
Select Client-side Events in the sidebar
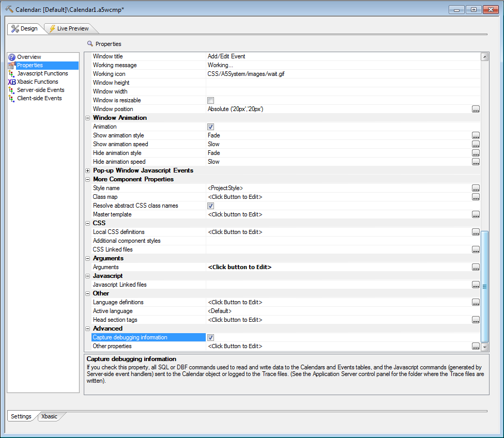[39, 98]
